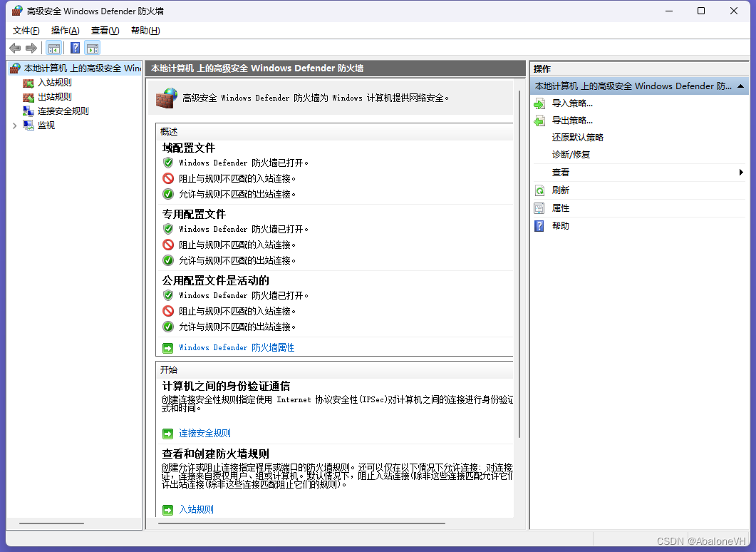Viewport: 756px width, 552px height.
Task: Click left tree horizontal scrollbar
Action: pyautogui.click(x=51, y=523)
